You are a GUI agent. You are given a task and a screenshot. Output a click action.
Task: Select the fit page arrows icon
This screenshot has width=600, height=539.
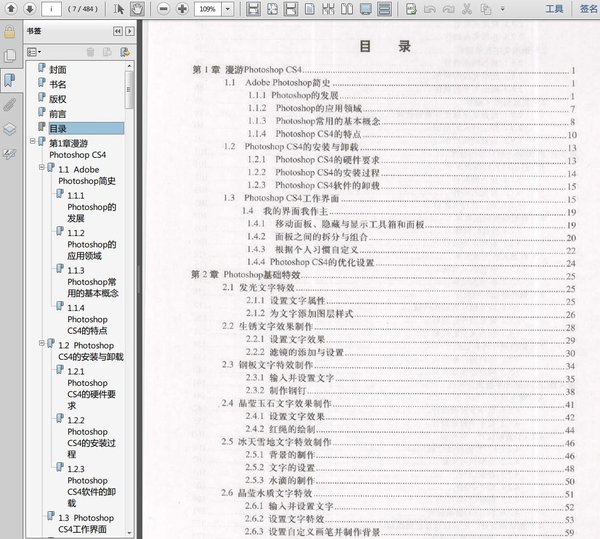click(272, 9)
